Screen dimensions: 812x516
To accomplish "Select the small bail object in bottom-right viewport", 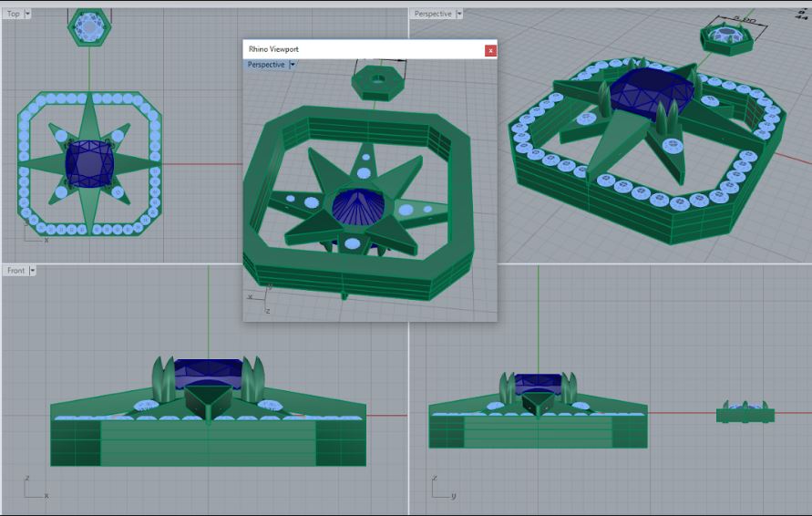I will [x=745, y=413].
